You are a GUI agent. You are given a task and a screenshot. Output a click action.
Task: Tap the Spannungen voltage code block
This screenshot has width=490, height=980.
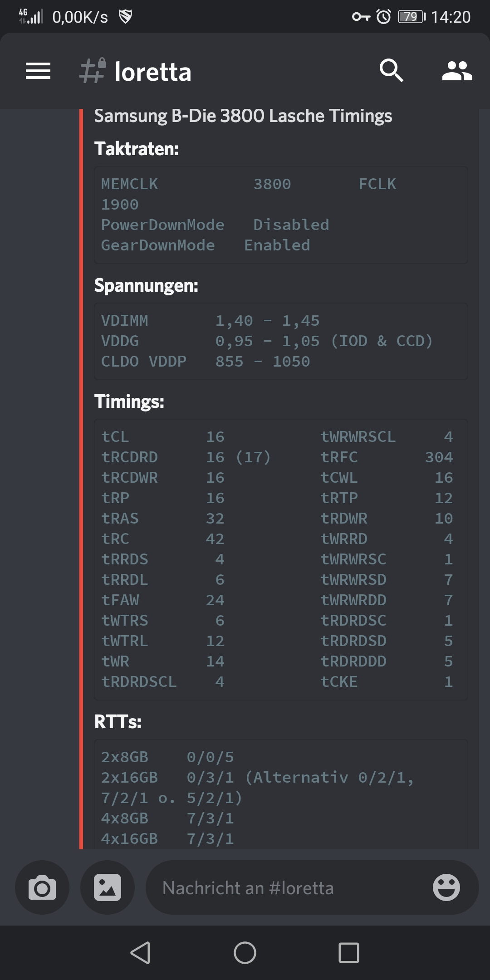coord(280,341)
